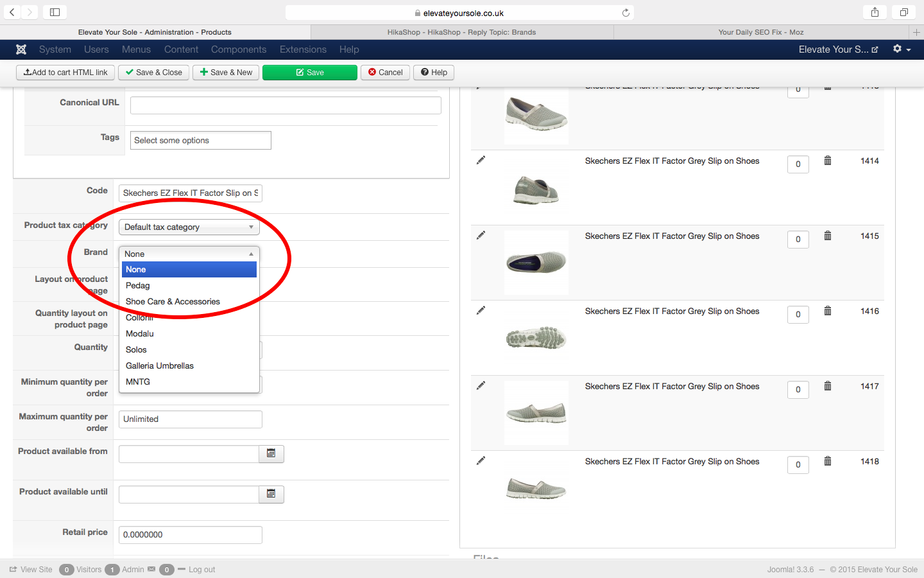
Task: Open the Menus menu
Action: 136,49
